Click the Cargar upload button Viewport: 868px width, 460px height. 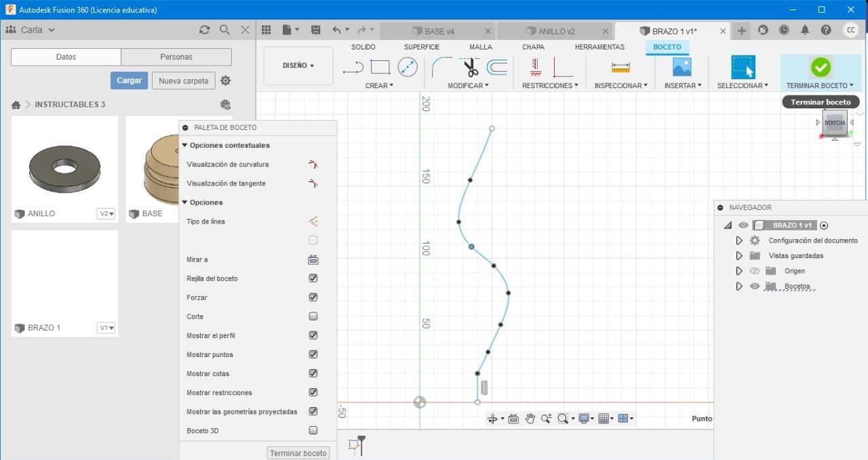(x=129, y=80)
